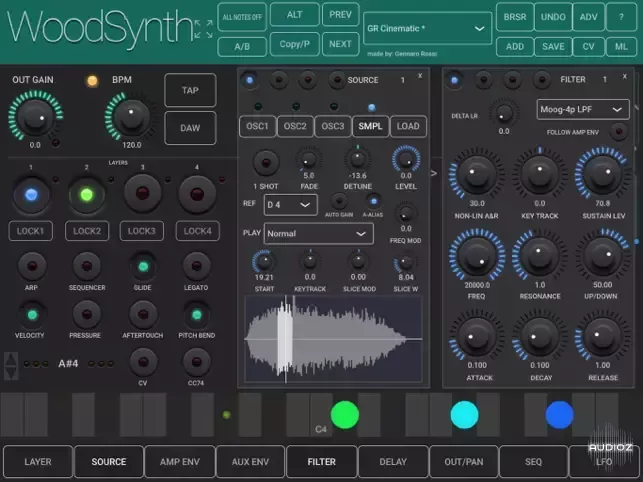Viewport: 643px width, 482px height.
Task: Open the PLAY mode Normal dropdown
Action: coord(318,233)
